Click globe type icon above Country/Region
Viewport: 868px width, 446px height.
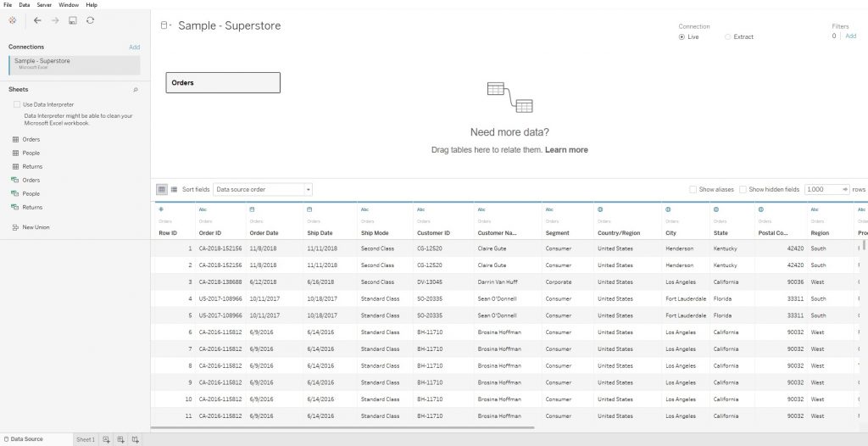(x=601, y=209)
